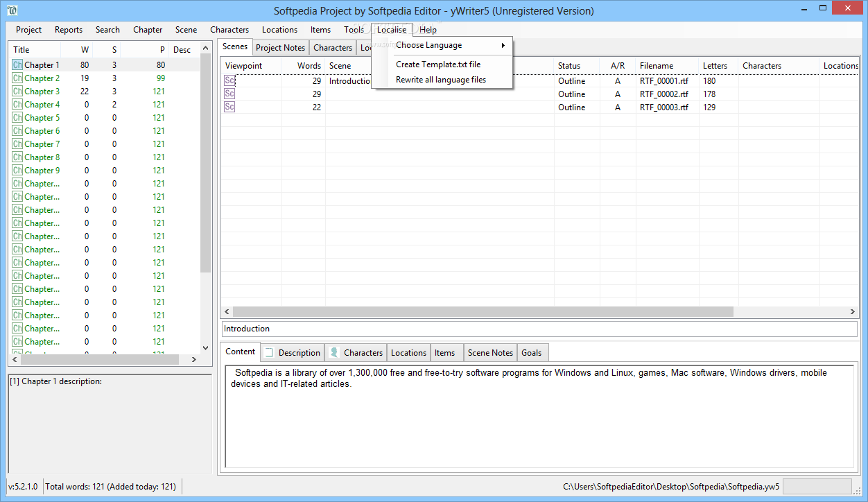Select RTF_00002.rtf filename cell
The height and width of the screenshot is (502, 868).
(663, 94)
